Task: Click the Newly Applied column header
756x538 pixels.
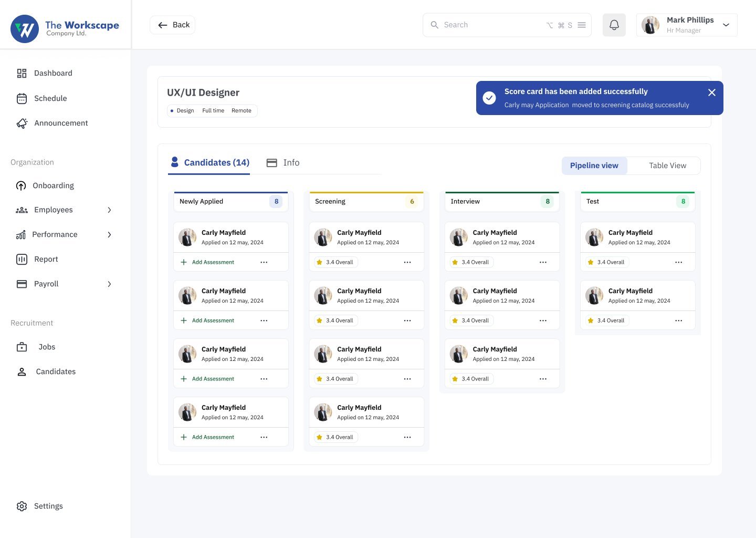Action: pyautogui.click(x=231, y=202)
